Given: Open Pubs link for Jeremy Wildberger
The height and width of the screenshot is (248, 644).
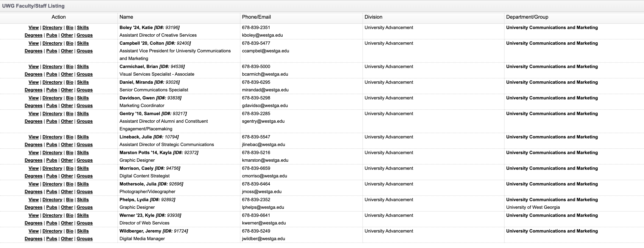Looking at the screenshot, I should 52,238.
